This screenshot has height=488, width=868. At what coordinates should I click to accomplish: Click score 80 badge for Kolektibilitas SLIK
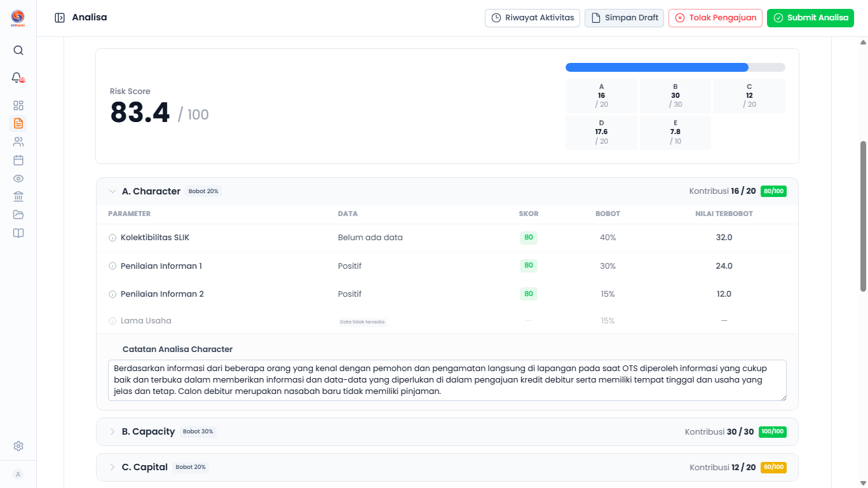[529, 238]
